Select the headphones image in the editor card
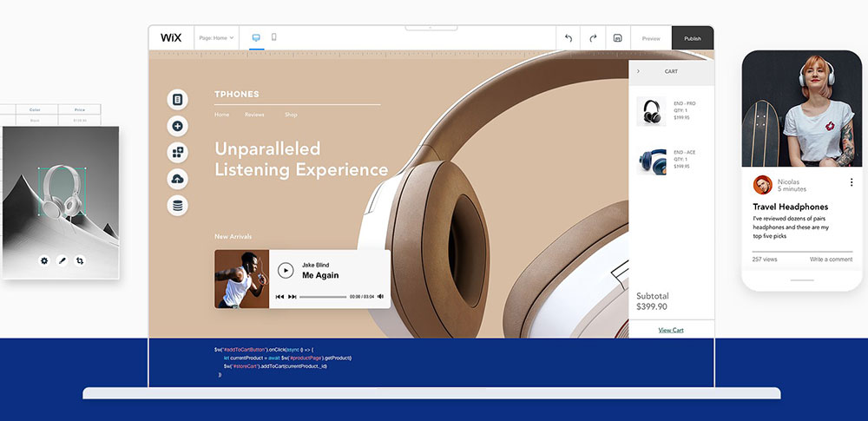Screen dimensions: 868x421 [62, 191]
